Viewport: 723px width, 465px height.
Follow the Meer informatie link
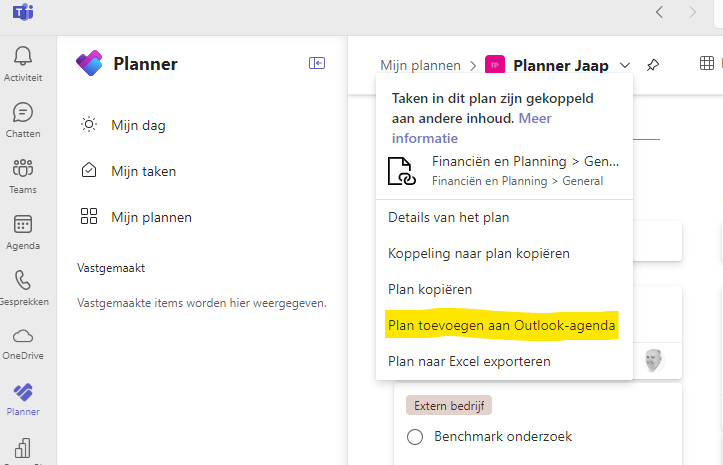[471, 128]
